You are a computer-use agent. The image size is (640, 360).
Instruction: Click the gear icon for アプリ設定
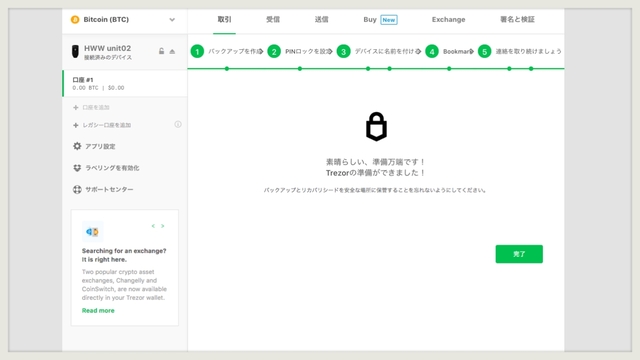pos(77,146)
